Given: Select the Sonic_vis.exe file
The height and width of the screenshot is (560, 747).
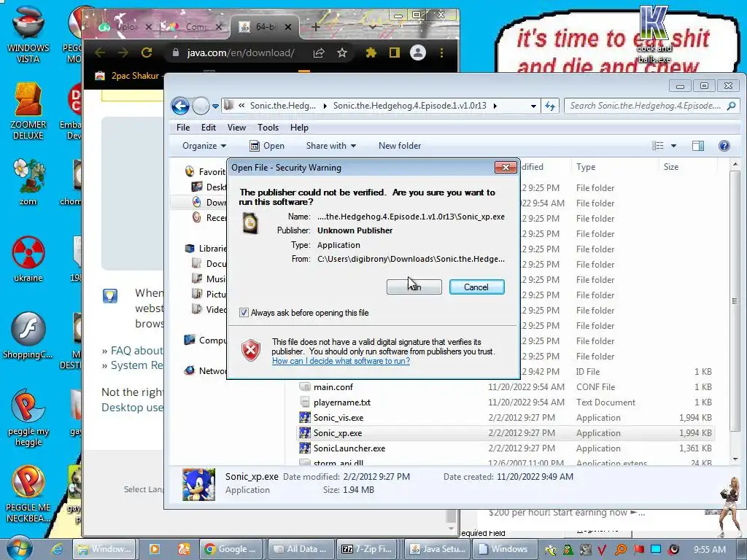Looking at the screenshot, I should [x=338, y=418].
